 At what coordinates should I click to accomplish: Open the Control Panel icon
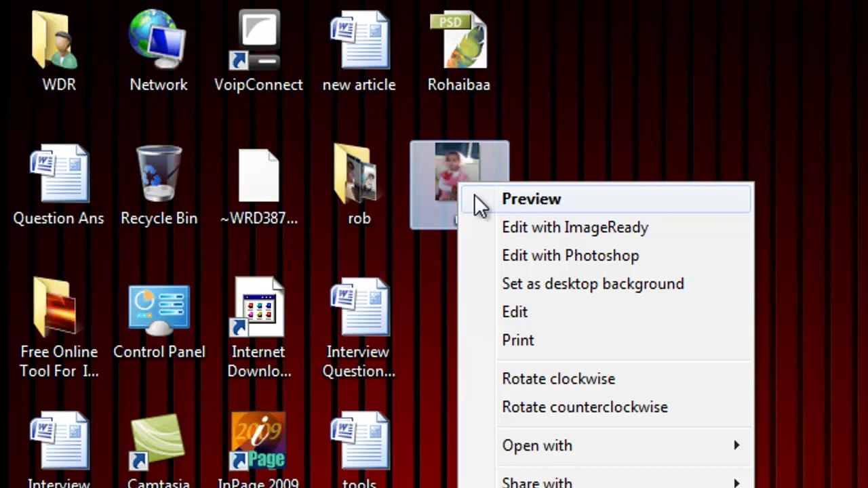[x=159, y=310]
